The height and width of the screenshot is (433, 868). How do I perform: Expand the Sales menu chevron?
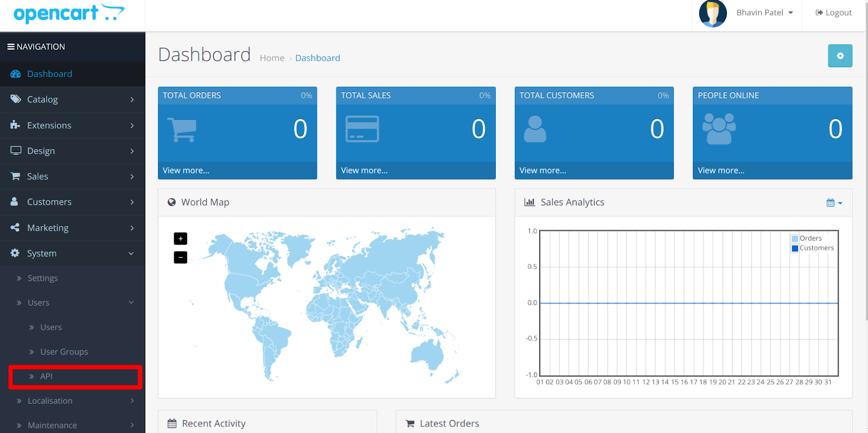132,176
